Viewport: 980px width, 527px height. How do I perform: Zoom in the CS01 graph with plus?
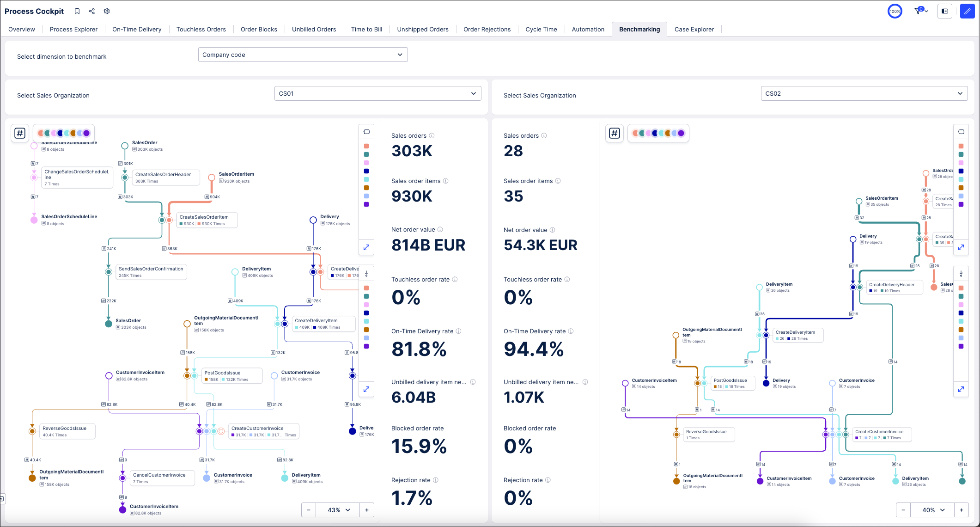tap(367, 510)
